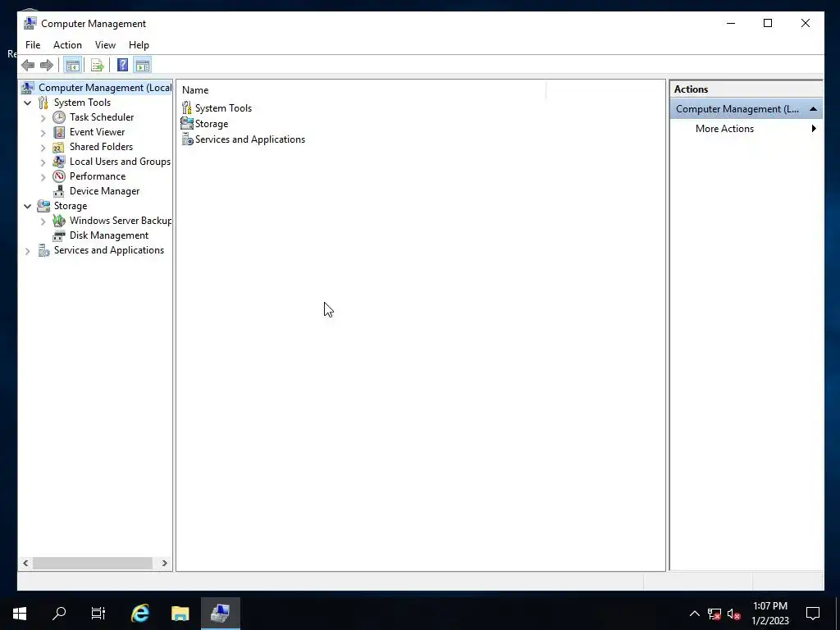
Task: Click Services and Applications icon in center list
Action: [x=186, y=139]
